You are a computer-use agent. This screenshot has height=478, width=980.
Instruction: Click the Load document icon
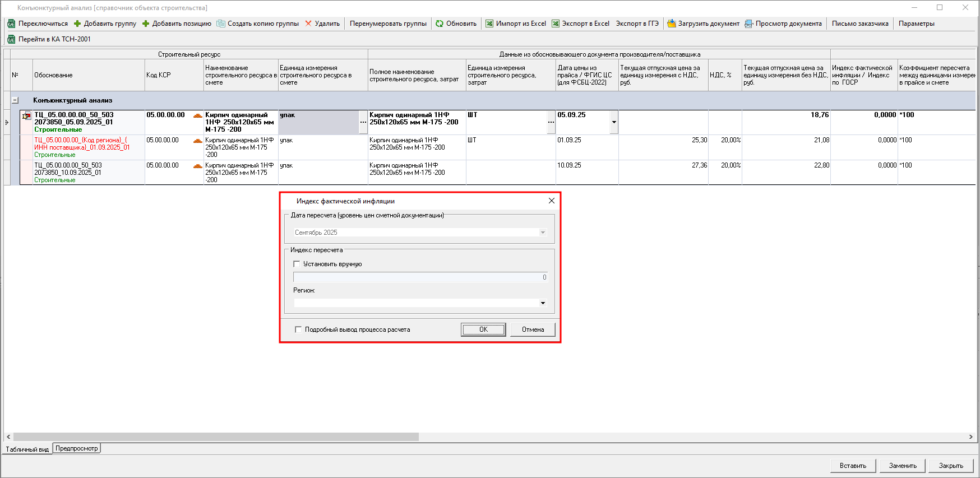point(671,24)
